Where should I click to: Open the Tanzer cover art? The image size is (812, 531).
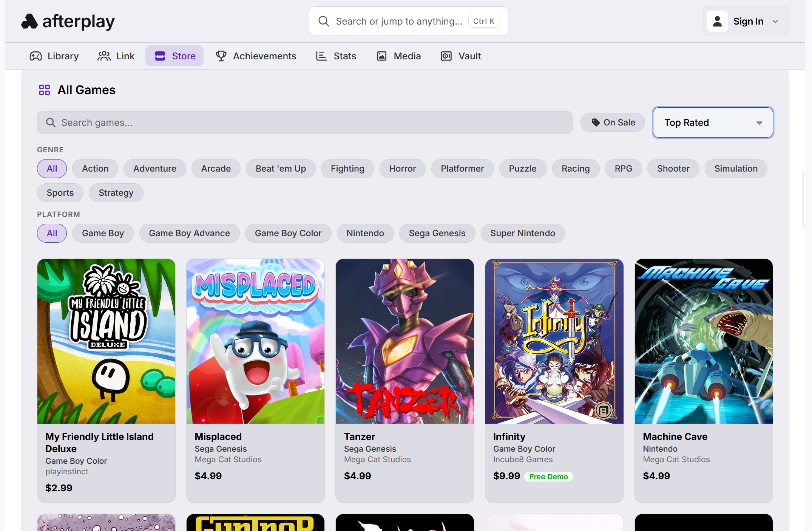[x=404, y=341]
